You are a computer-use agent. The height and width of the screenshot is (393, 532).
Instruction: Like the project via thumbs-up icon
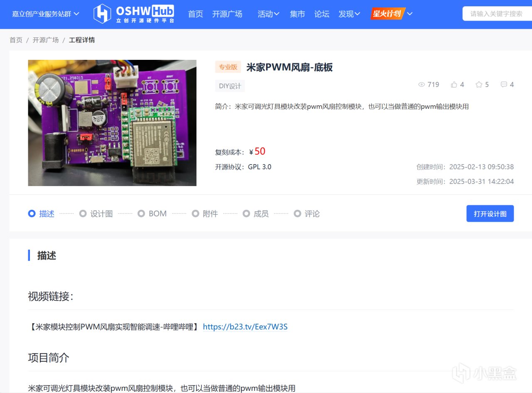(x=454, y=85)
